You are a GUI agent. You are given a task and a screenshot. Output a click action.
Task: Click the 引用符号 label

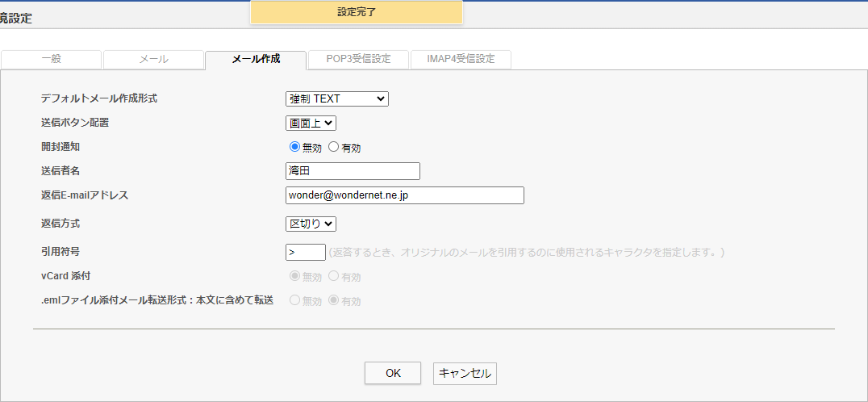(61, 251)
